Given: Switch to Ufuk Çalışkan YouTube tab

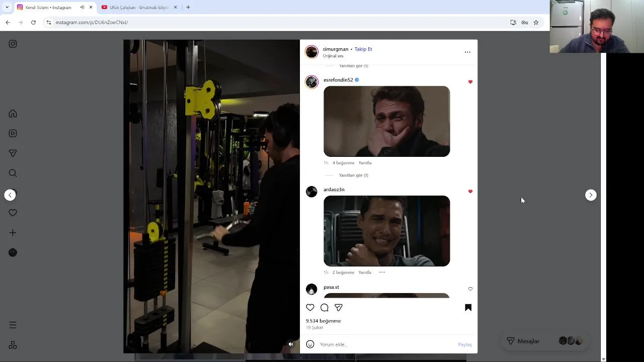Looking at the screenshot, I should pos(139,8).
